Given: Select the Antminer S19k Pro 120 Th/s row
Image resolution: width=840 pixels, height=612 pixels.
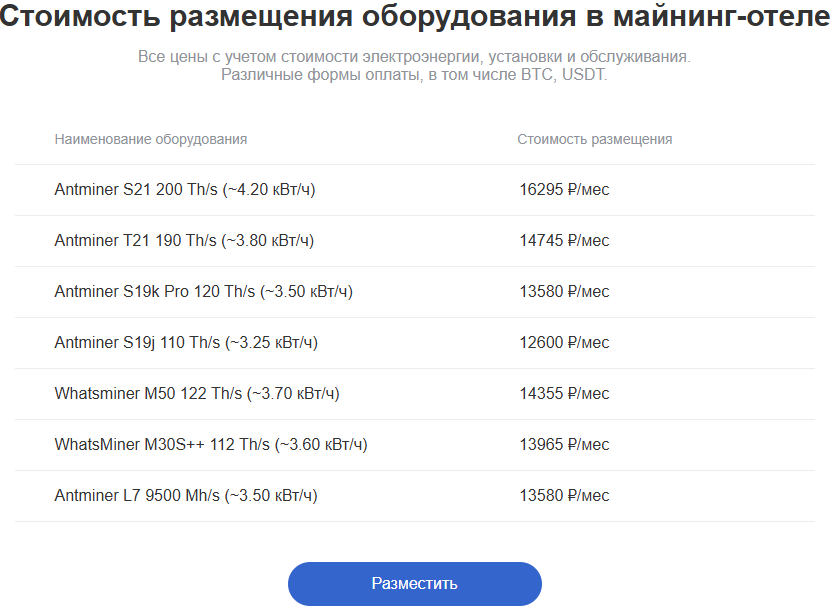Looking at the screenshot, I should (415, 292).
